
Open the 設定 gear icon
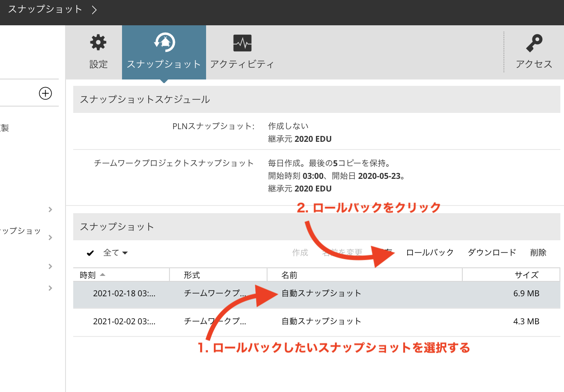tap(98, 43)
